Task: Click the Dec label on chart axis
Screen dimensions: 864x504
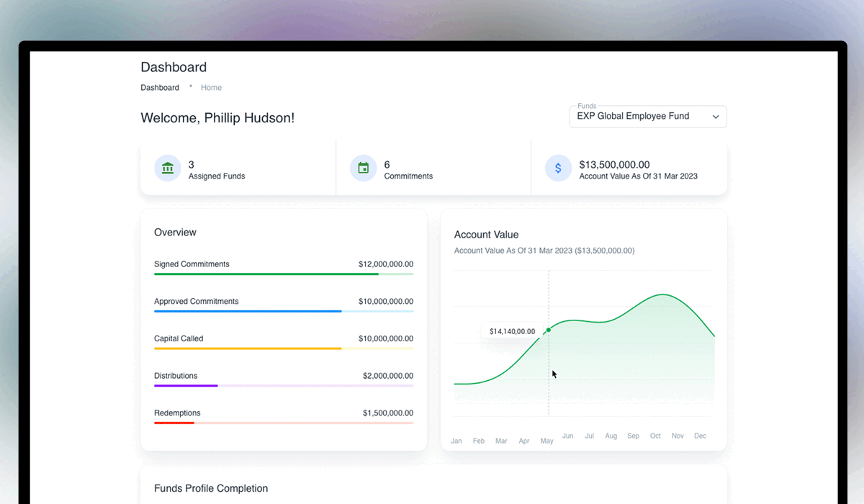Action: (x=700, y=436)
